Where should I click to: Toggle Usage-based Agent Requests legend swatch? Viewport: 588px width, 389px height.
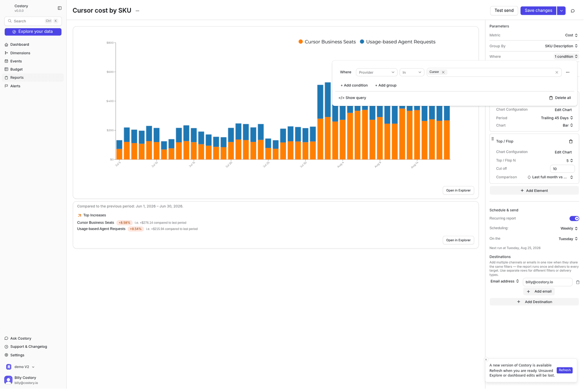362,42
